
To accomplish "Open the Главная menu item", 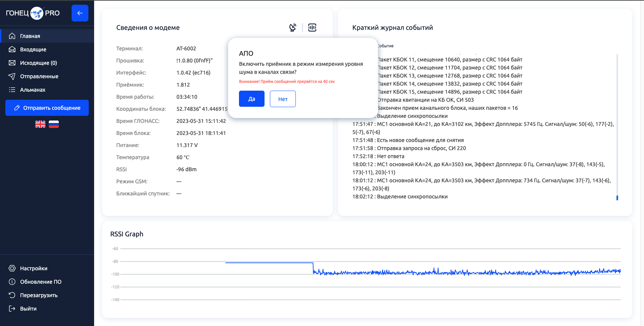I will coord(30,36).
